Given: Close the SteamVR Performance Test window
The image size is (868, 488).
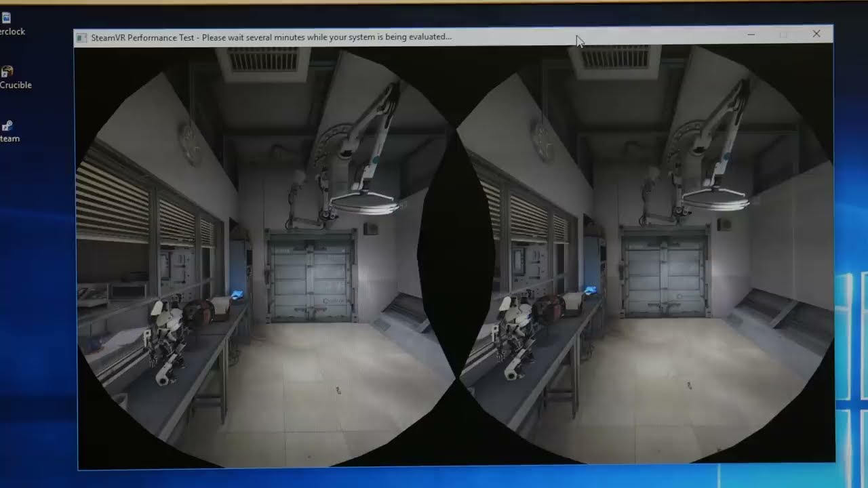Looking at the screenshot, I should pyautogui.click(x=816, y=34).
